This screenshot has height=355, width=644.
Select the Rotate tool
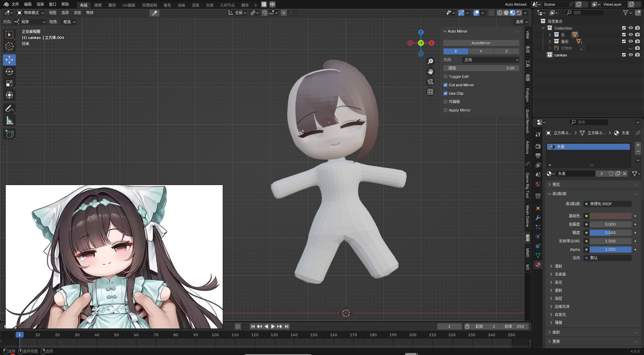[x=9, y=72]
